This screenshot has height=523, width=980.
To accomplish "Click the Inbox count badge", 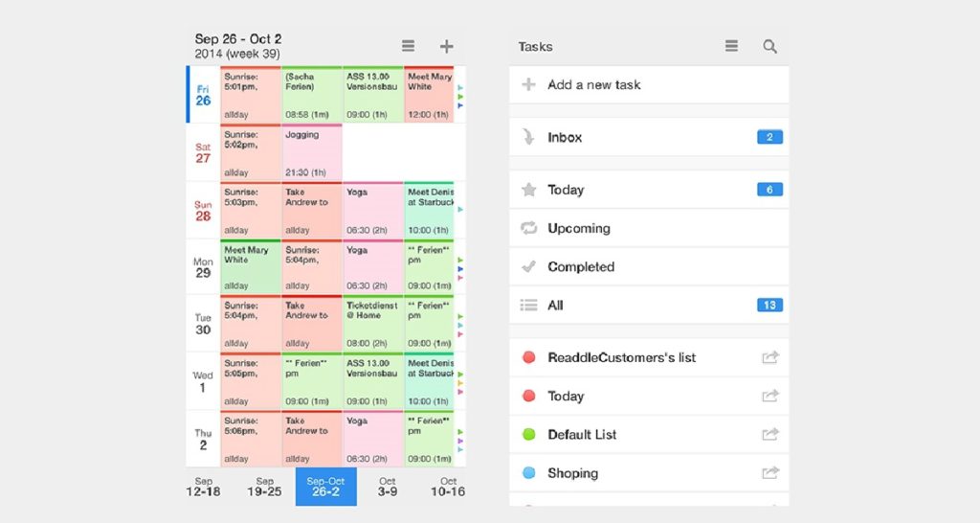I will (768, 138).
